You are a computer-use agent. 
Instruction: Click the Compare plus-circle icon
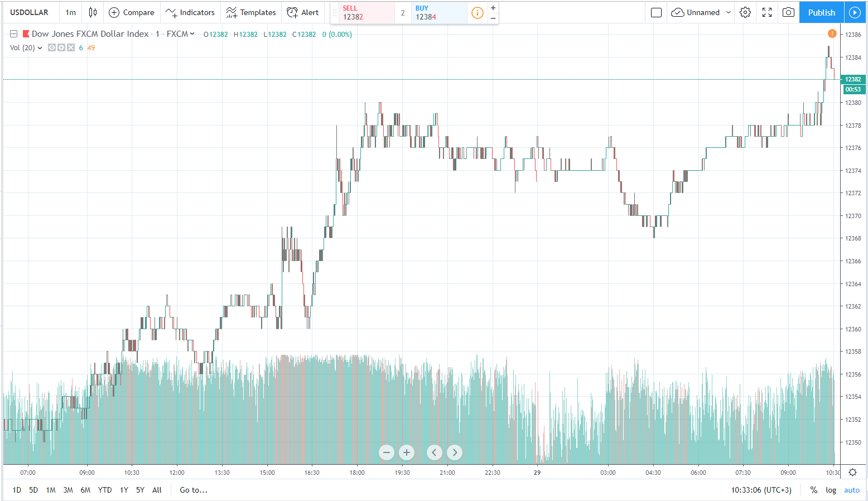tap(114, 12)
